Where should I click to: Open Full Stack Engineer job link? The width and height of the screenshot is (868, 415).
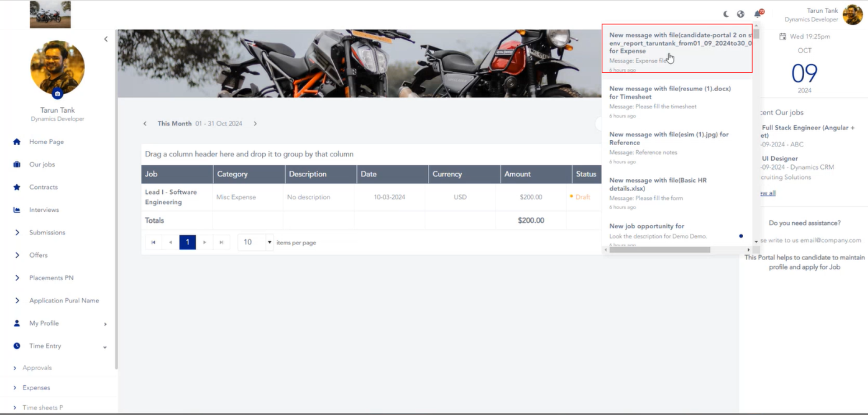tap(808, 131)
